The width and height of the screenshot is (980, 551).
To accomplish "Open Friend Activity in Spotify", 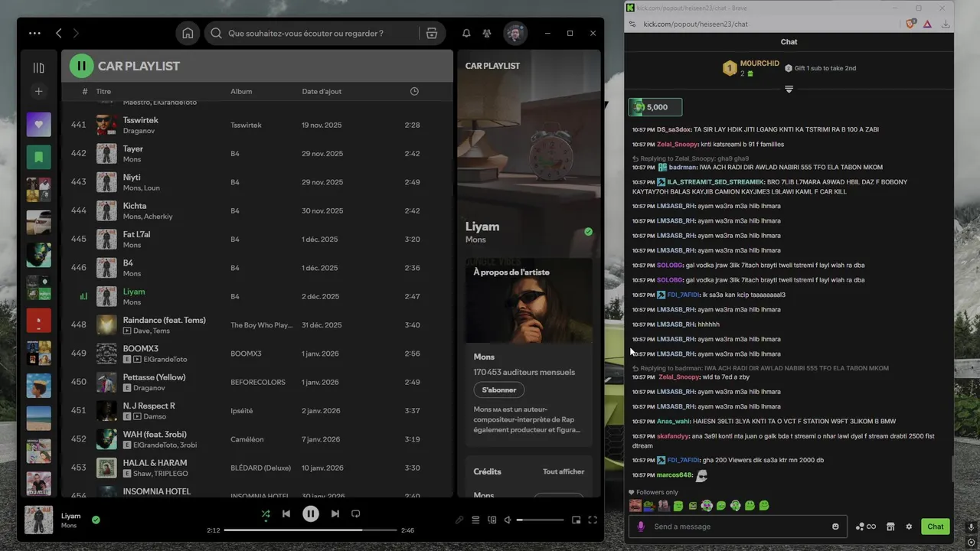I will coord(487,33).
